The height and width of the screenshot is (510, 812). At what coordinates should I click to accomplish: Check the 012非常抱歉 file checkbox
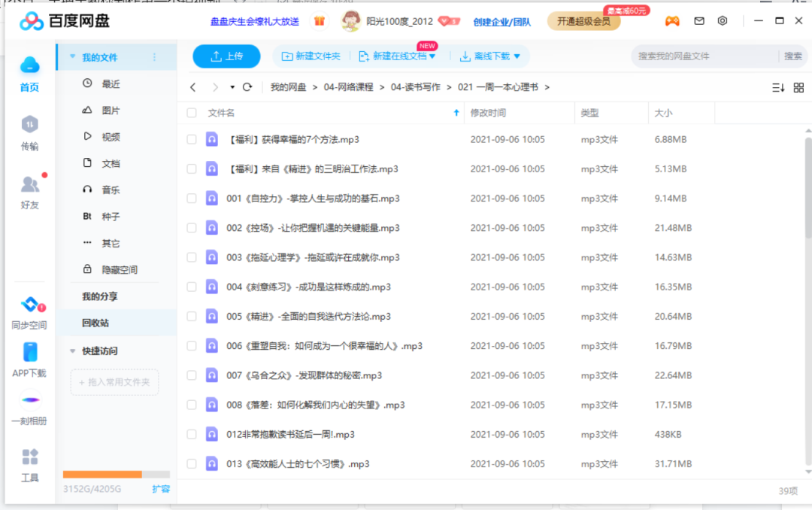tap(192, 434)
